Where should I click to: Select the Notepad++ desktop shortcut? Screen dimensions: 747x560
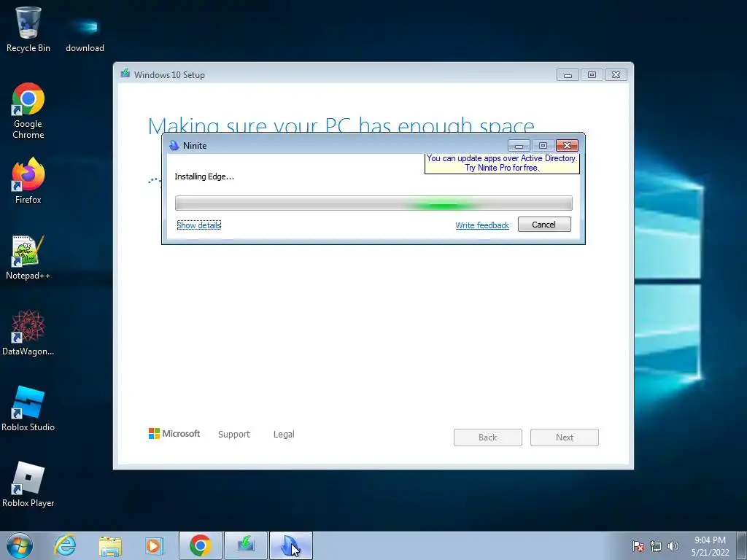click(x=28, y=257)
